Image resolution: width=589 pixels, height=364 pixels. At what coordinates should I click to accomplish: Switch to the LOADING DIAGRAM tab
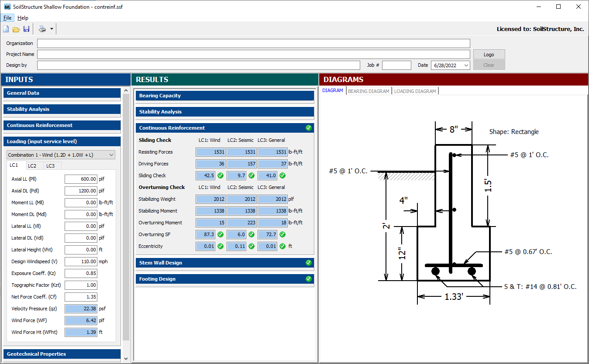point(415,91)
